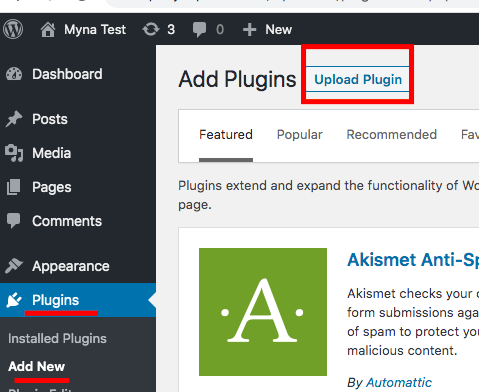The width and height of the screenshot is (479, 392).
Task: Open the WordPress logo menu
Action: tap(13, 29)
